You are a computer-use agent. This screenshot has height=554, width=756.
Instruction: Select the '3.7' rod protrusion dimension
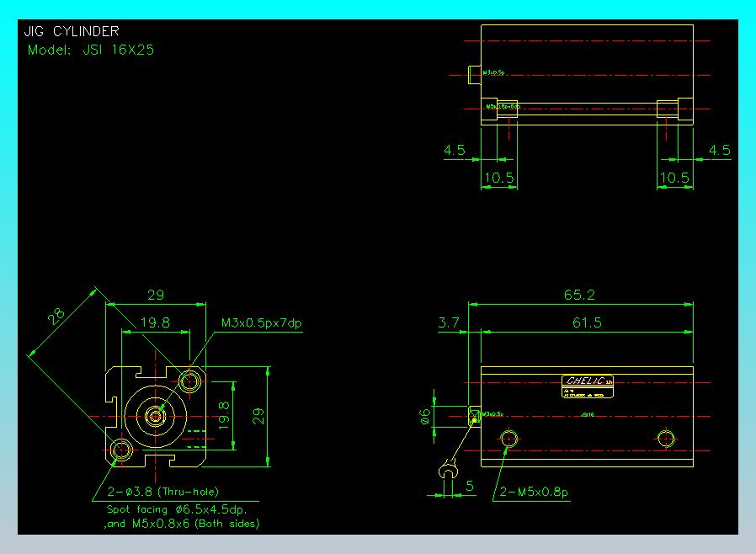pyautogui.click(x=449, y=322)
